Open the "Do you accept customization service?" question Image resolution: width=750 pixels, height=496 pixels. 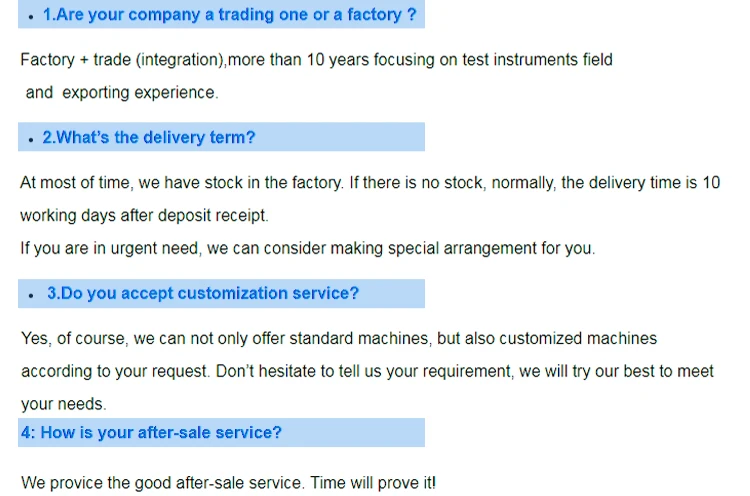pos(202,294)
